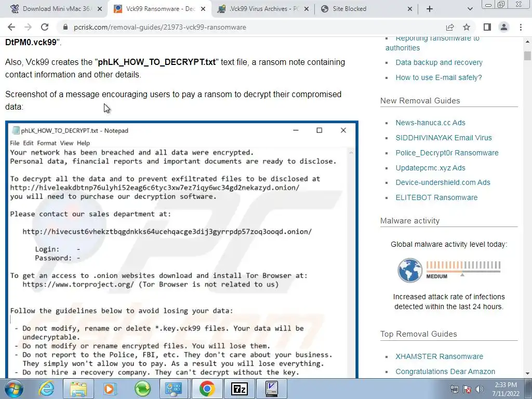
Task: Launch Internet Explorer from the taskbar
Action: [x=46, y=389]
